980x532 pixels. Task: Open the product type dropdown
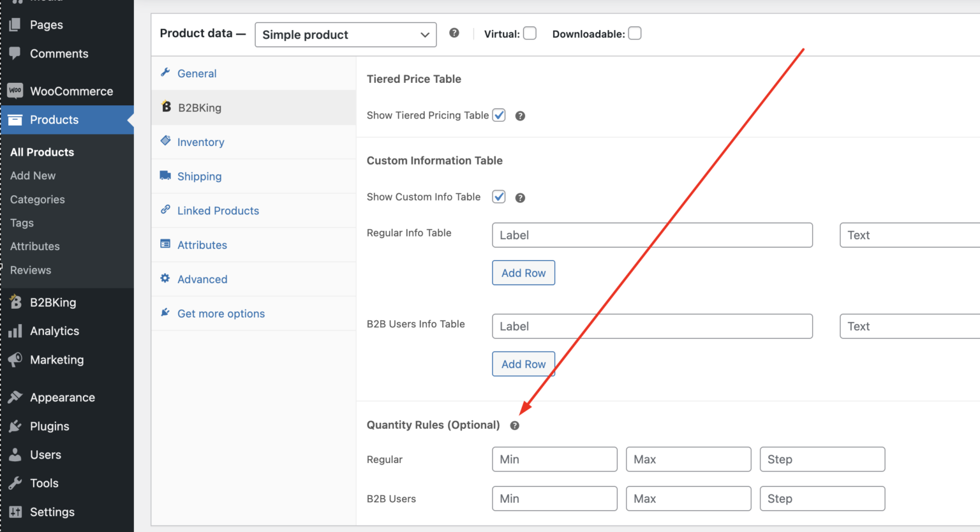point(345,34)
